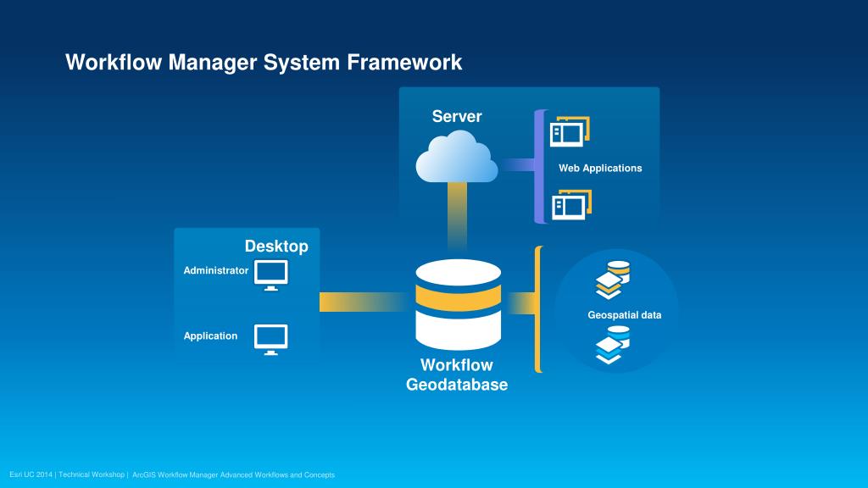Click the slide title "Workflow Manager System Framework"

click(x=264, y=62)
